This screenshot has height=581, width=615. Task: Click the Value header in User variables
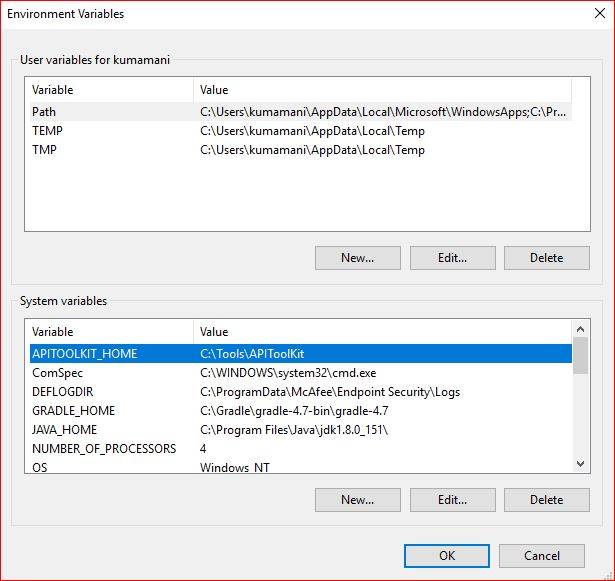(x=382, y=90)
